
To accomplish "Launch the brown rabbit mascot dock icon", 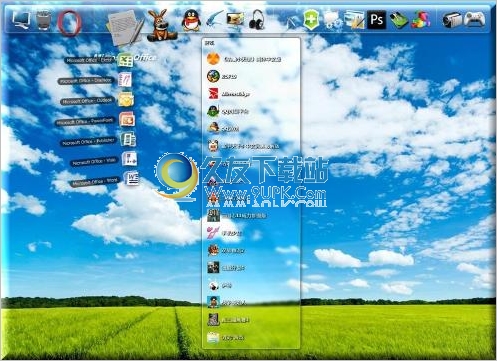I will click(161, 26).
